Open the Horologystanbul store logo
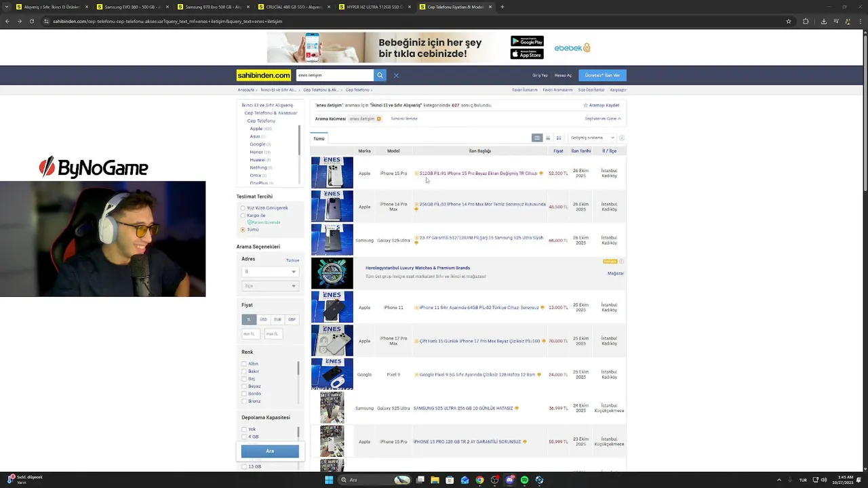This screenshot has height=488, width=868. tap(332, 273)
